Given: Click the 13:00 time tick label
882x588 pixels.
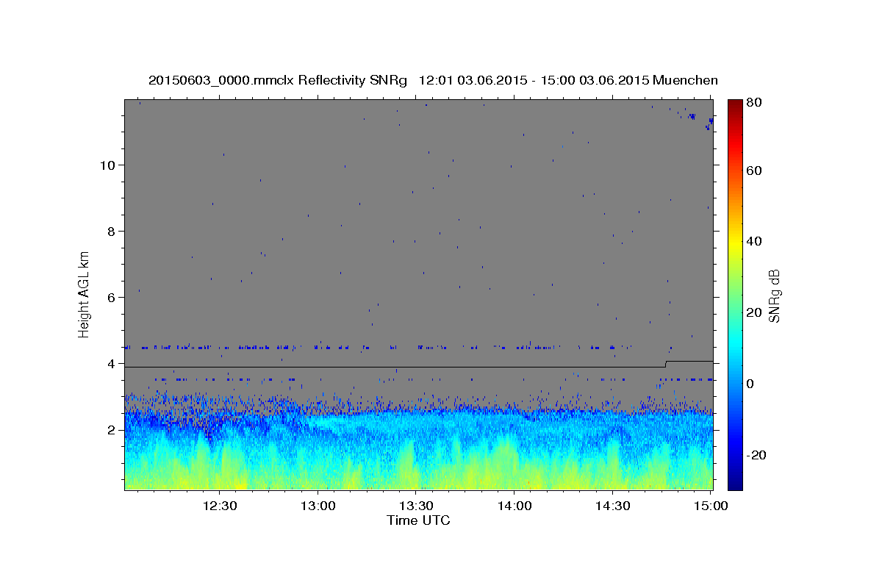Looking at the screenshot, I should (319, 506).
